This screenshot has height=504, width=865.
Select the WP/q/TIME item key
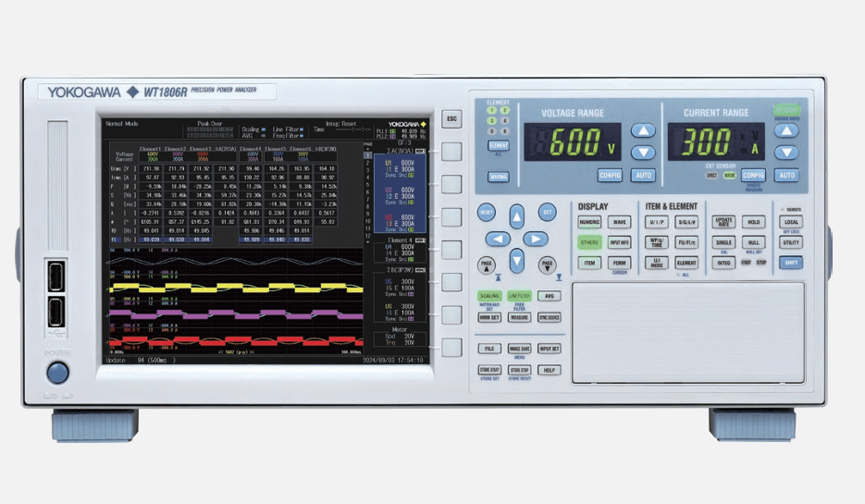pyautogui.click(x=657, y=242)
